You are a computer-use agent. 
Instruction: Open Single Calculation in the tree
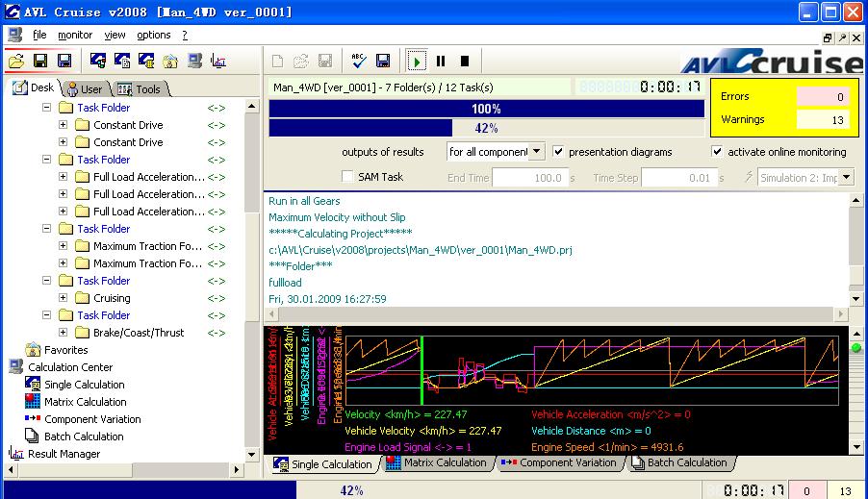(x=84, y=385)
